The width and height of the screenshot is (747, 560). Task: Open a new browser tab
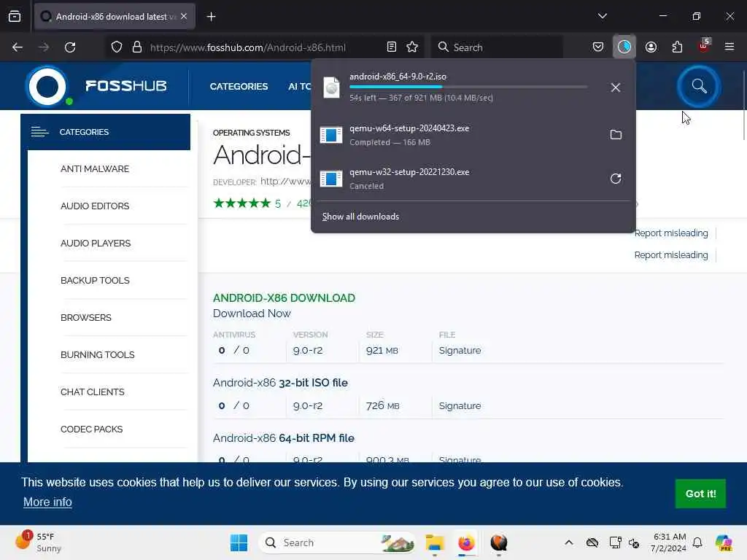[x=211, y=17]
